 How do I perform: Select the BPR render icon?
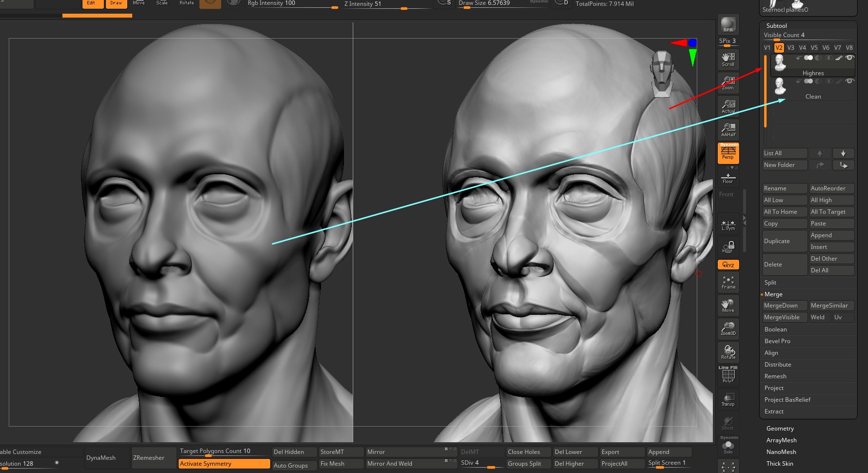727,24
